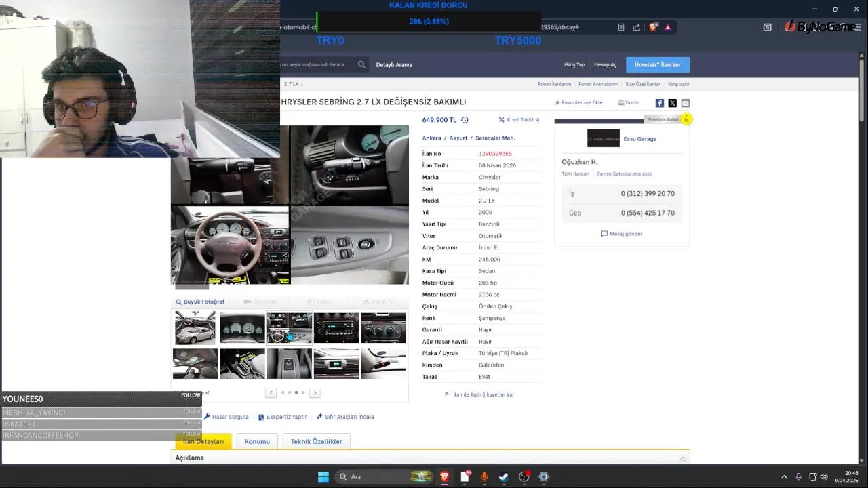Click Sıfır Araçları İncele link
The width and height of the screenshot is (868, 488).
(x=345, y=417)
